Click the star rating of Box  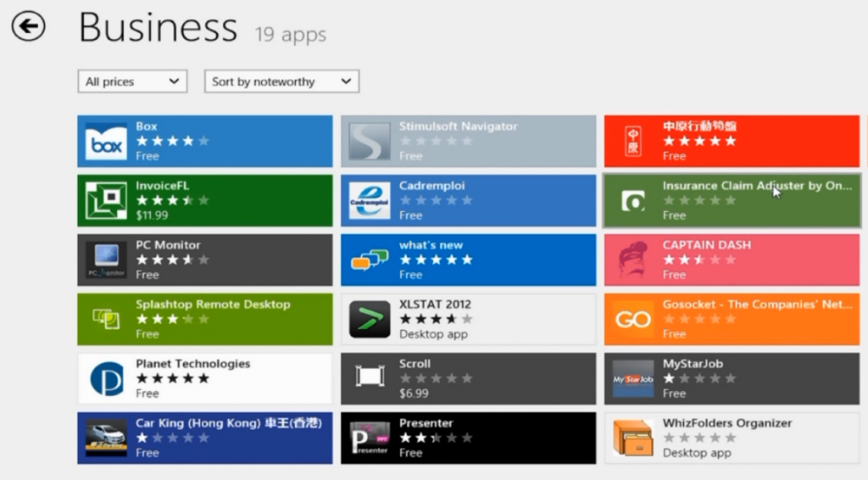coord(173,141)
